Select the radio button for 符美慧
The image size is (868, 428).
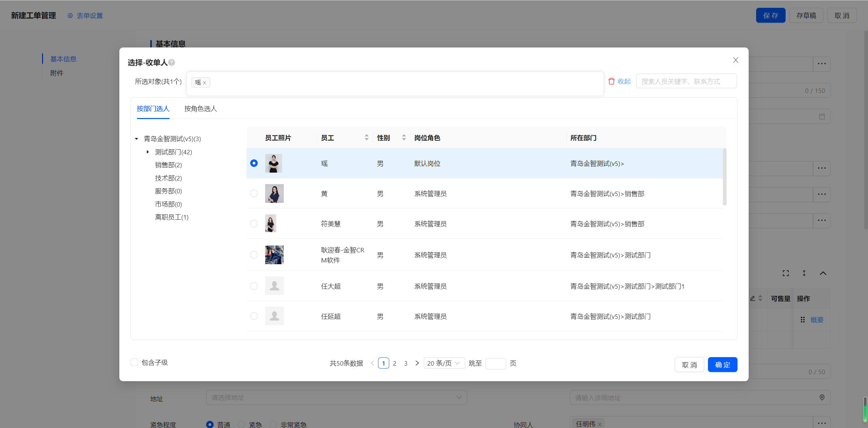click(x=254, y=224)
